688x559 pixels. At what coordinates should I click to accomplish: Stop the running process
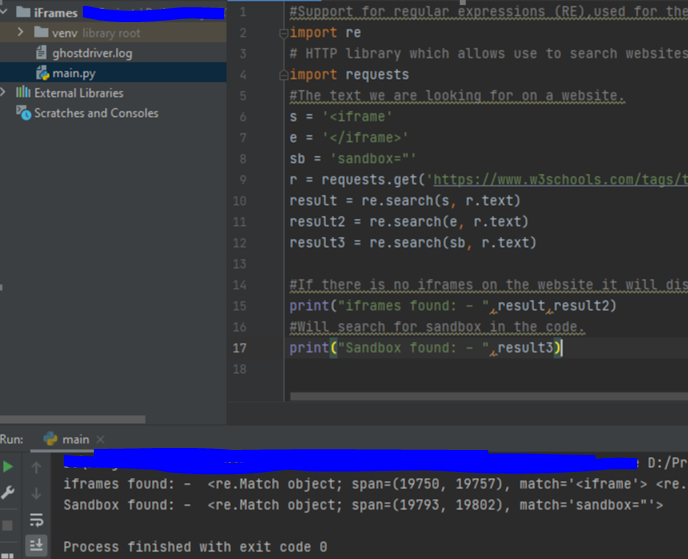[7, 526]
